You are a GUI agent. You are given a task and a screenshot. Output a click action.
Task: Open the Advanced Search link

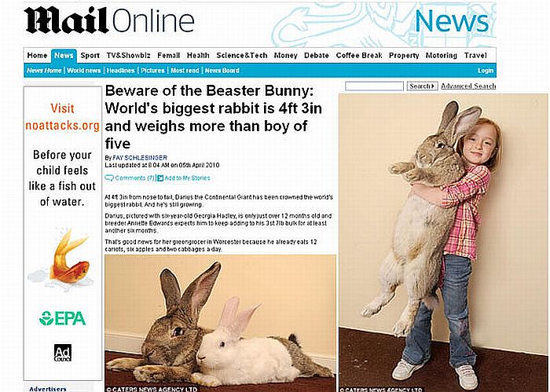pyautogui.click(x=468, y=86)
